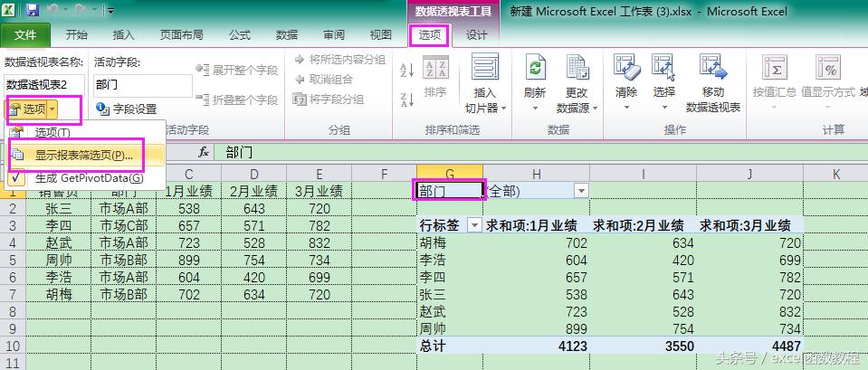Sort descending with the Z-A icon
This screenshot has width=868, height=370.
click(407, 100)
